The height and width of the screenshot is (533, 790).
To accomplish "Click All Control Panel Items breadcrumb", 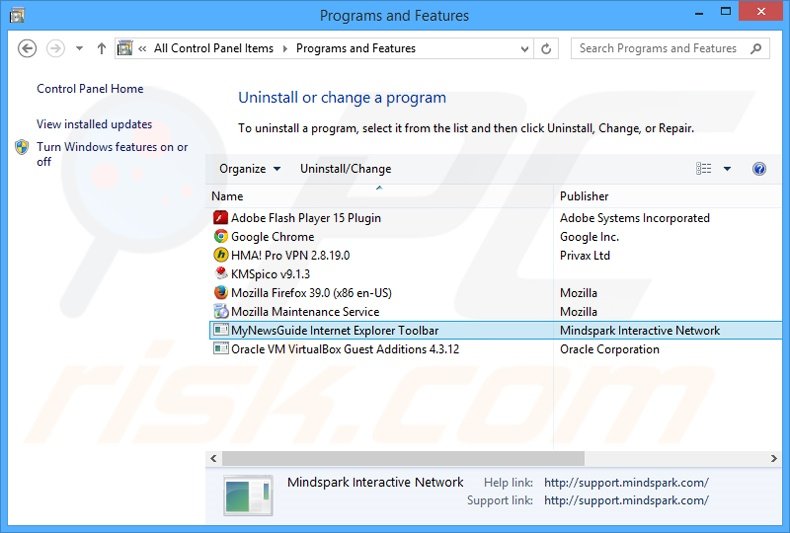I will tap(214, 48).
